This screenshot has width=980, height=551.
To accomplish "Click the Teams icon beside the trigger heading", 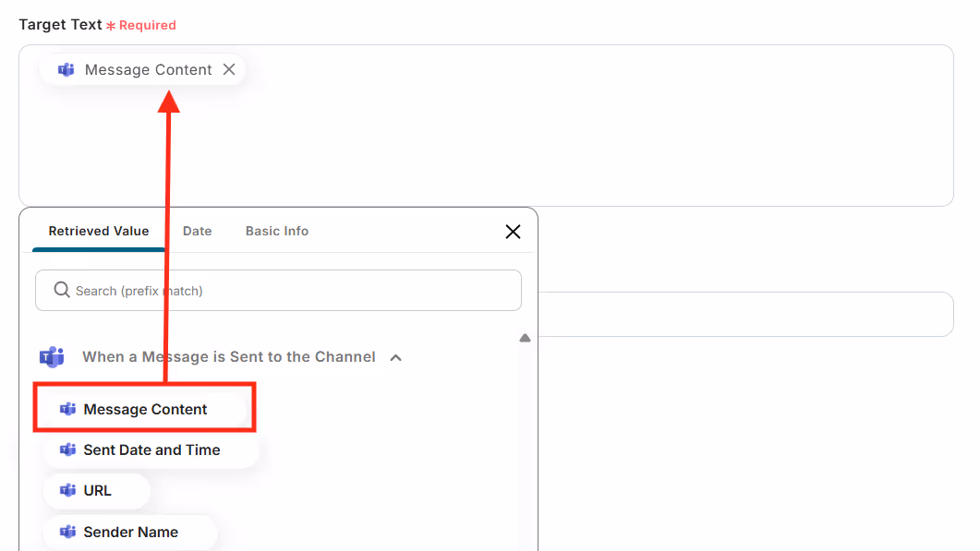I will (x=52, y=356).
